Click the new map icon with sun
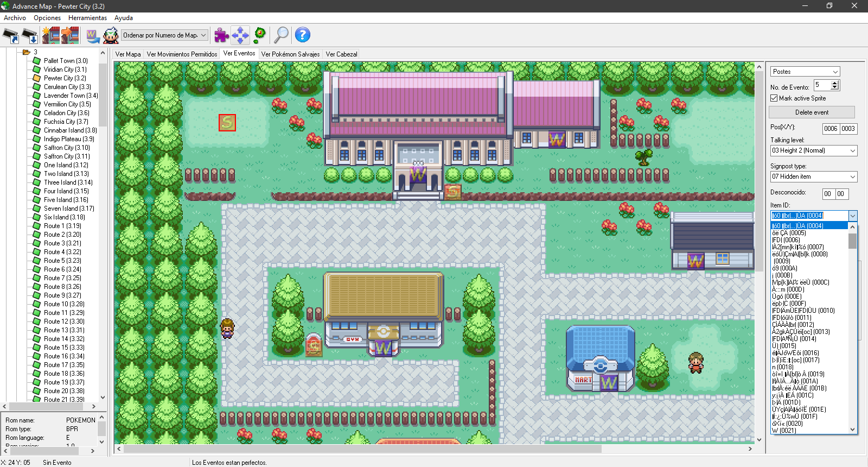Image resolution: width=868 pixels, height=467 pixels. click(50, 36)
